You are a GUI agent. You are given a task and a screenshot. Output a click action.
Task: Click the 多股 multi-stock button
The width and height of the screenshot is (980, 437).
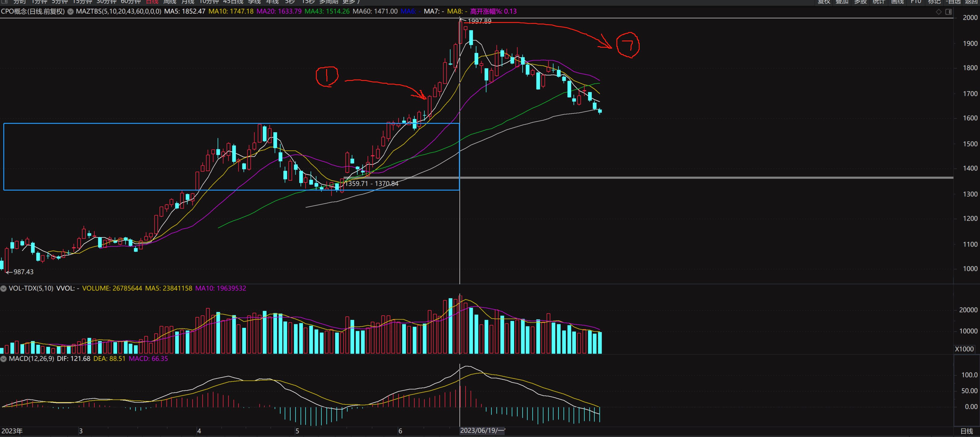[x=860, y=2]
